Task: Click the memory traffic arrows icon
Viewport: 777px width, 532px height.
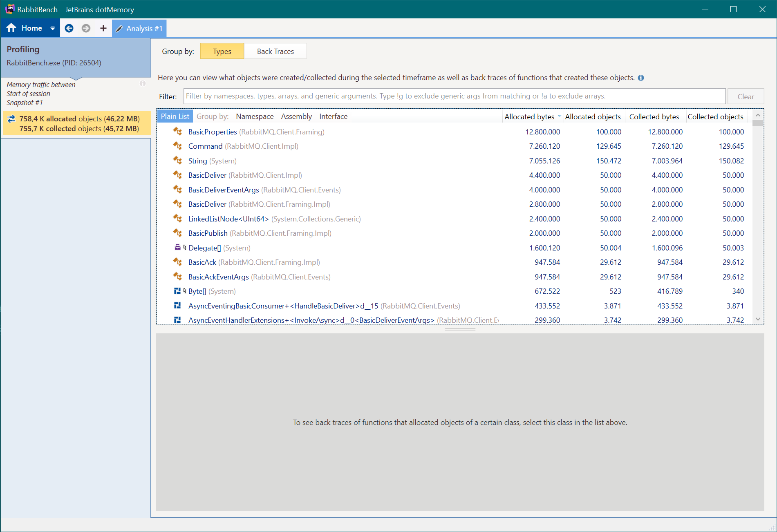Action: pos(11,119)
